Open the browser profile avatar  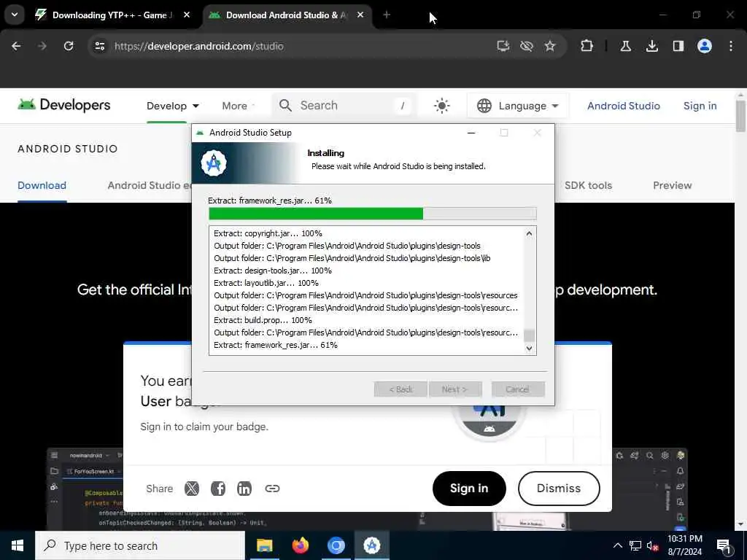pyautogui.click(x=705, y=46)
